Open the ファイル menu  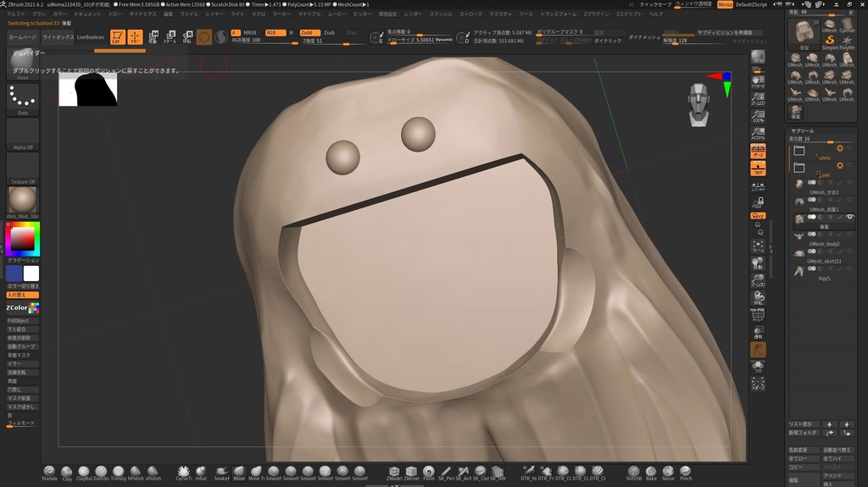(x=189, y=14)
